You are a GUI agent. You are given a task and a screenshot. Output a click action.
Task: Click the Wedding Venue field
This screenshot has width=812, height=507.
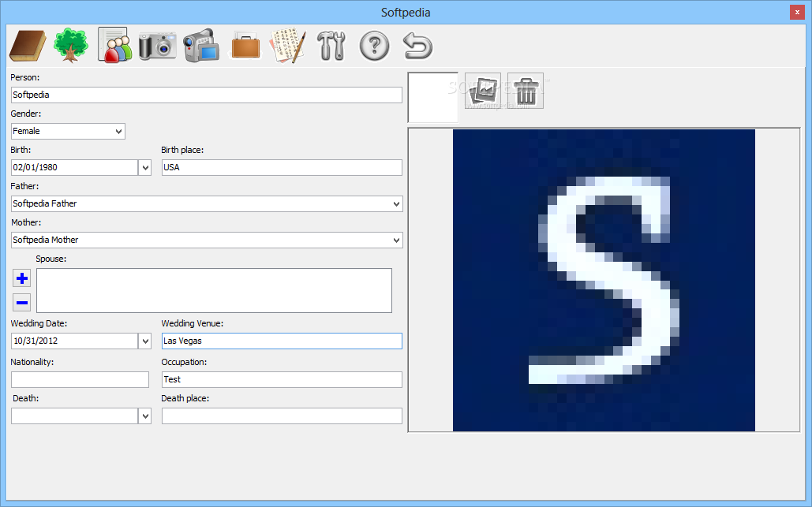[x=282, y=341]
